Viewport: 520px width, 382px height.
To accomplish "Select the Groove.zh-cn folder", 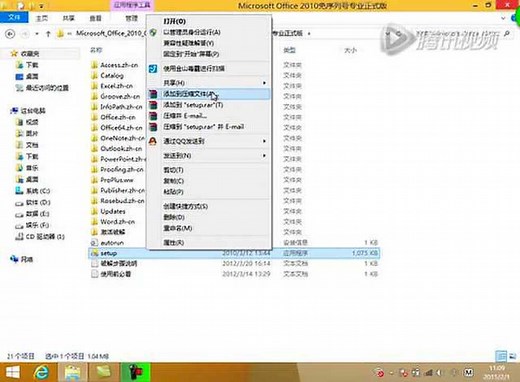I will [120, 96].
